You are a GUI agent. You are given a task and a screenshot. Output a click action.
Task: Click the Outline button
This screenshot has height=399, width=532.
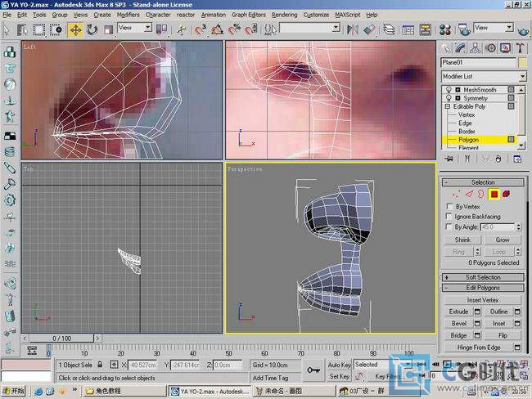(498, 312)
